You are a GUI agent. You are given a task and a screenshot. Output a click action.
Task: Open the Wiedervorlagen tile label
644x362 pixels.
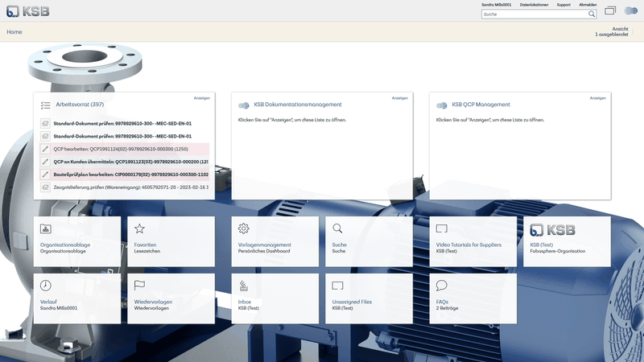(x=153, y=302)
